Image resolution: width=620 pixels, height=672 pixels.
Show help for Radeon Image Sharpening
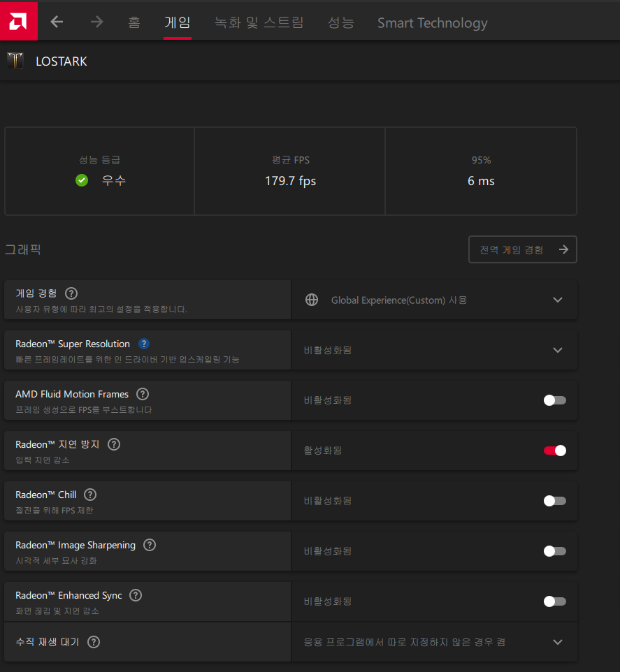click(x=150, y=545)
